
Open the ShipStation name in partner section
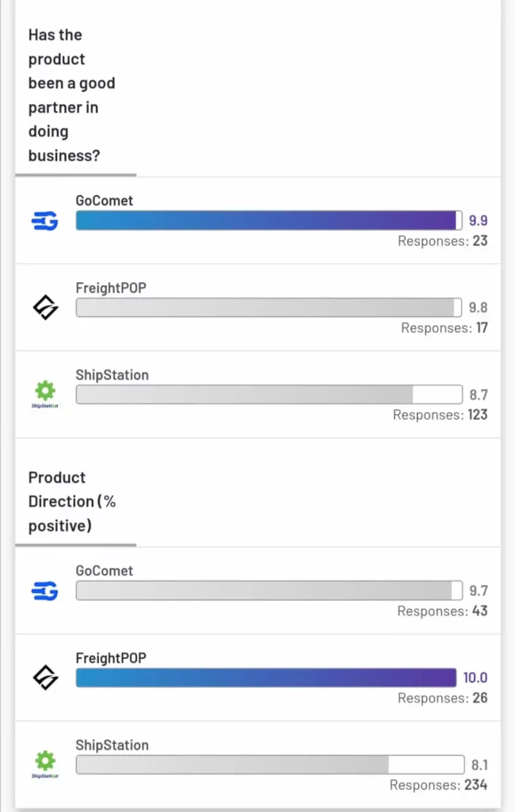[112, 374]
